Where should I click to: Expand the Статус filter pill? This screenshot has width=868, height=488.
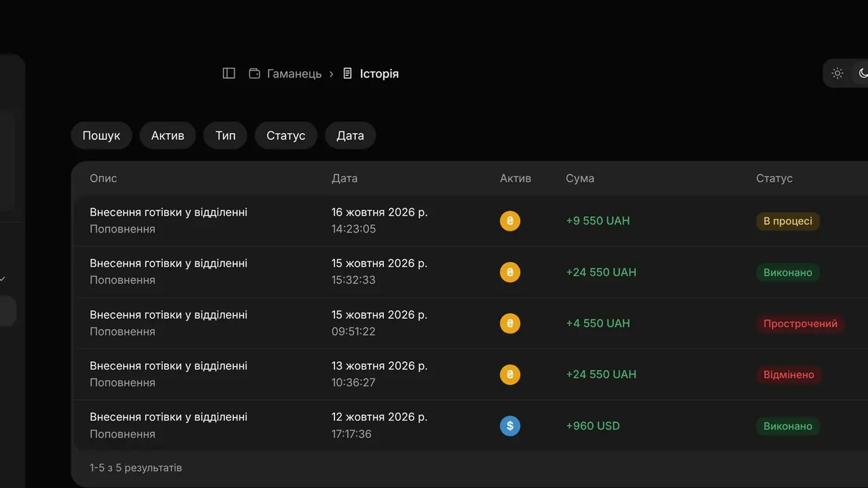pyautogui.click(x=285, y=136)
